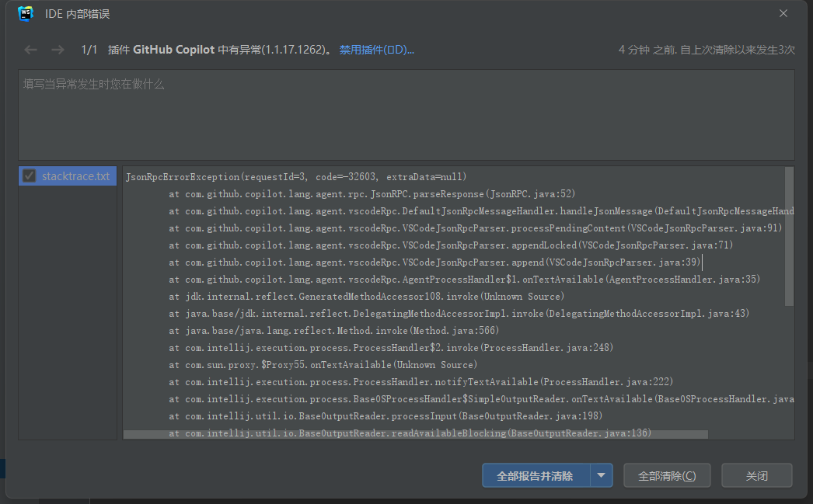Select stacktrace.txt in attachments list
Viewport: 813px width, 504px height.
click(68, 176)
